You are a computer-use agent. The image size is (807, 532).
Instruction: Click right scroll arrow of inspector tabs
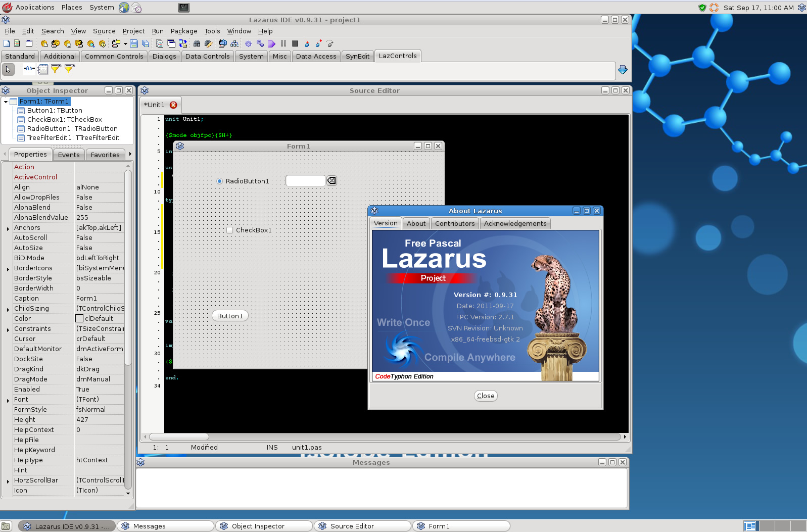pyautogui.click(x=130, y=154)
